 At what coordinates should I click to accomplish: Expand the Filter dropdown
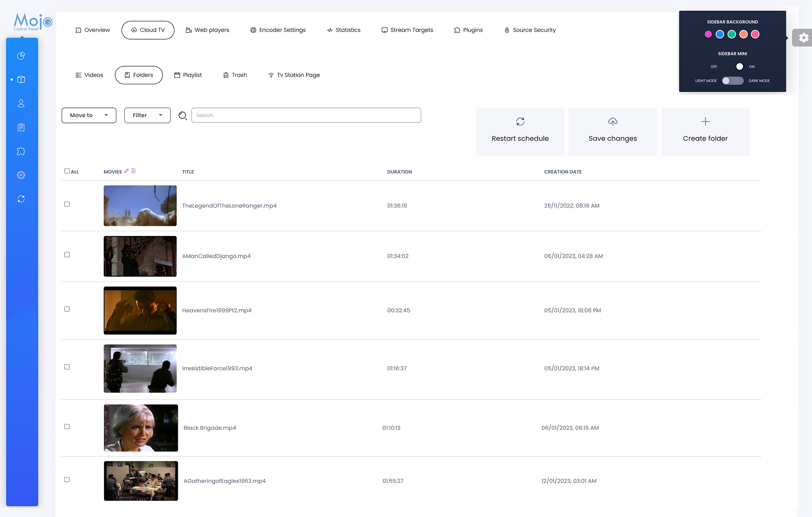coord(147,115)
